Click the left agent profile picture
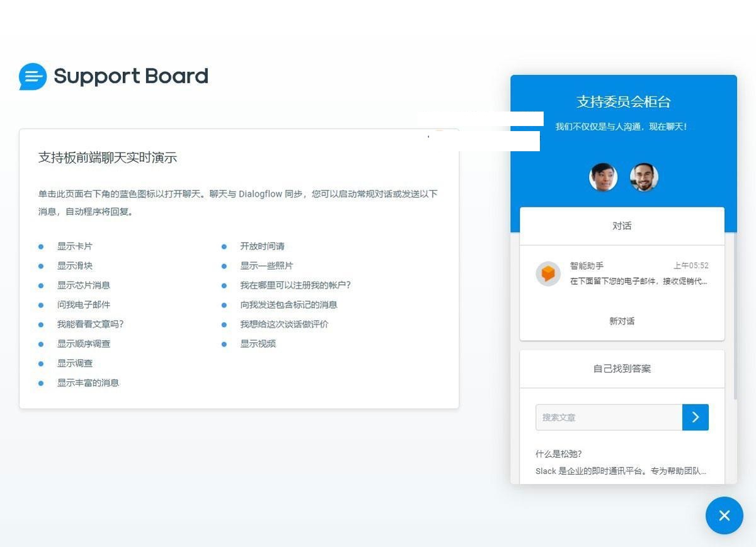This screenshot has width=756, height=547. click(x=603, y=177)
